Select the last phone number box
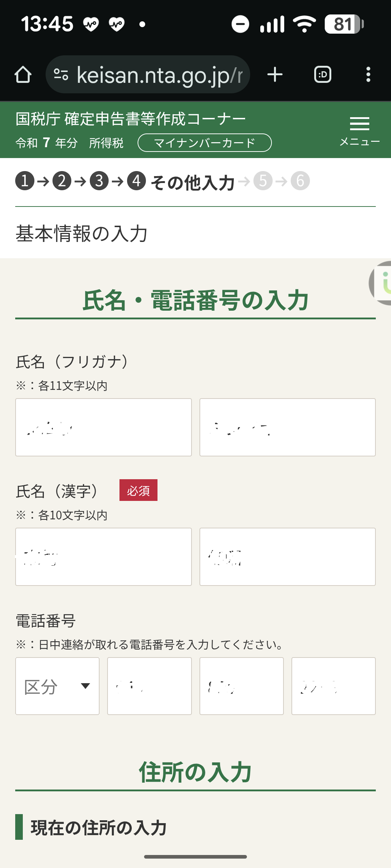This screenshot has height=868, width=391. [x=333, y=686]
